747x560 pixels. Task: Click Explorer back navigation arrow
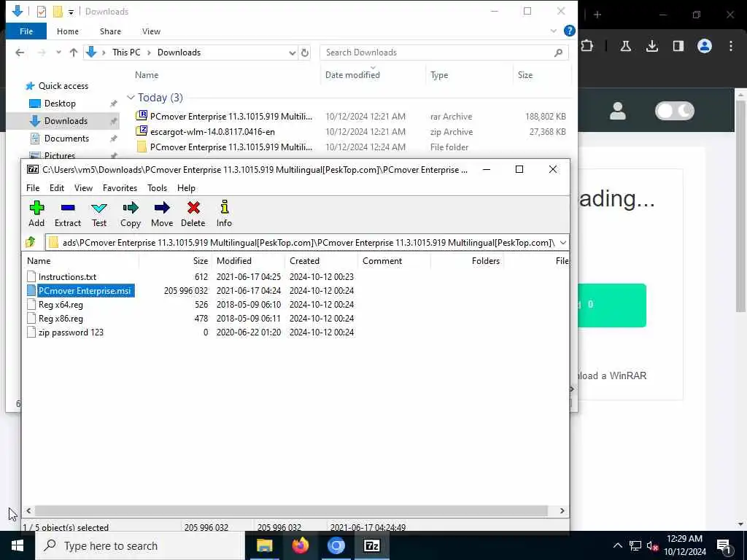[20, 52]
